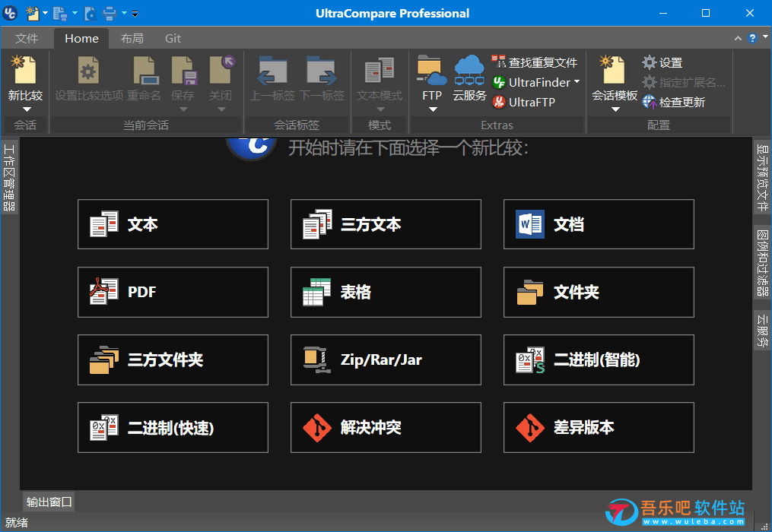Screen dimensions: 772x532
Task: Start a 三方文本 three-way text compare
Action: 386,224
